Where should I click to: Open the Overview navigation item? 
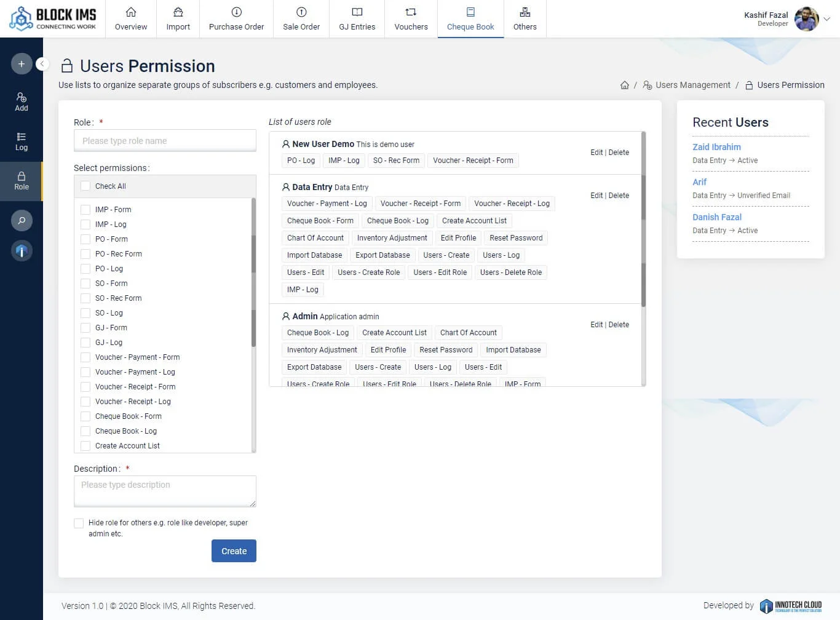131,19
